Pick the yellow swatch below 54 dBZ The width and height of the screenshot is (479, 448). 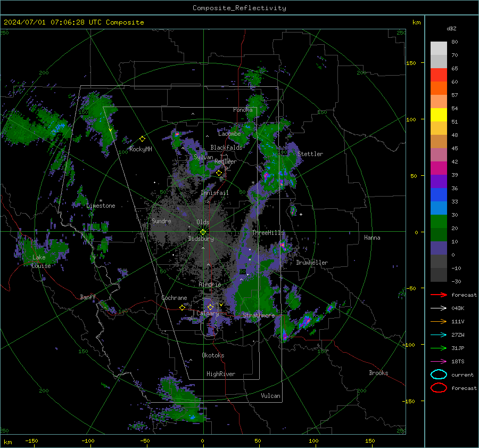tap(439, 115)
